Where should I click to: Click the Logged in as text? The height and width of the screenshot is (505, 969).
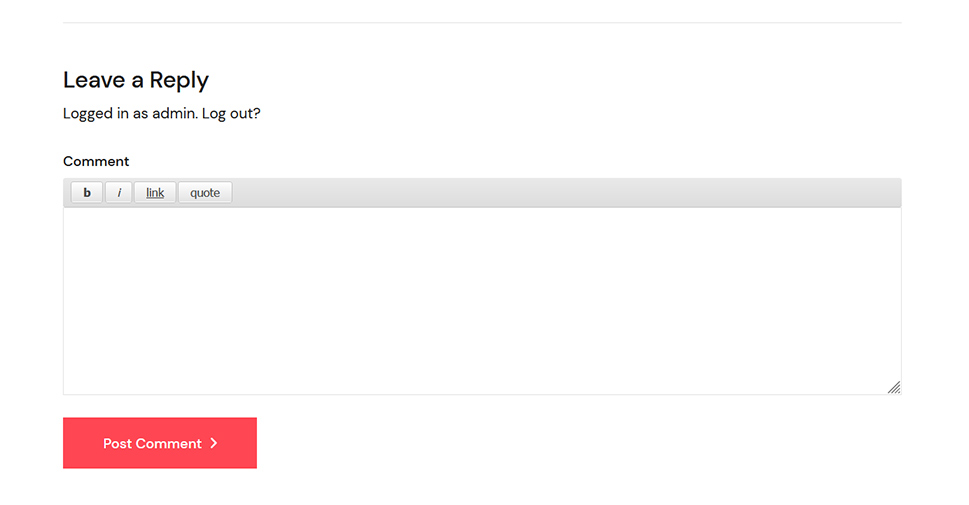coord(106,114)
